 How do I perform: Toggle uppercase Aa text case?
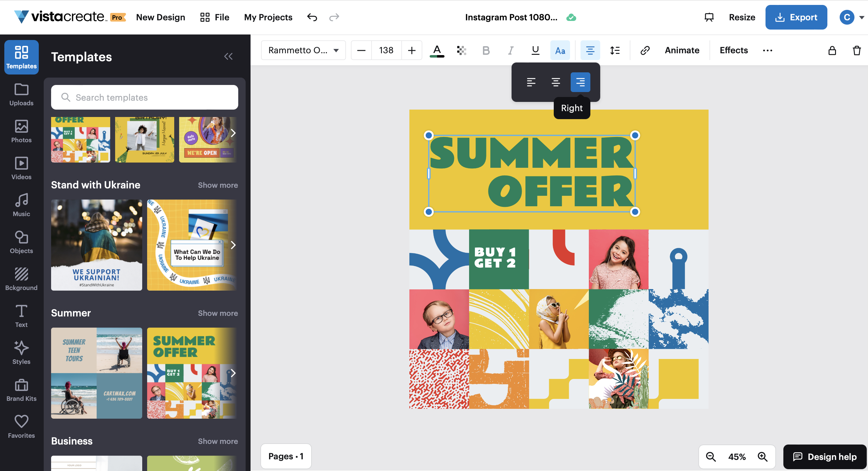560,50
